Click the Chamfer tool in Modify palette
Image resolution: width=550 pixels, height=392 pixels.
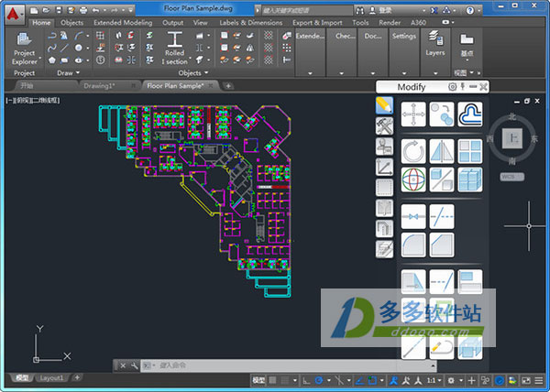(441, 245)
